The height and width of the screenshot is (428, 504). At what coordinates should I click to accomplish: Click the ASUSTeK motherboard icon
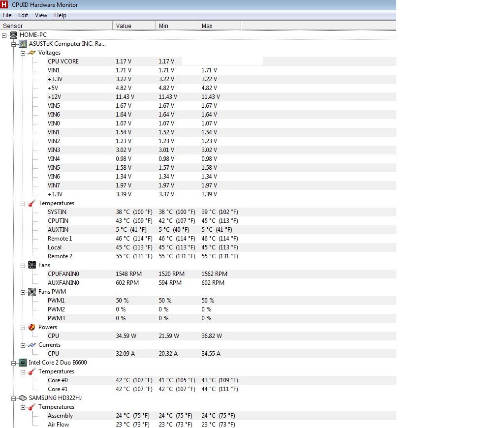point(23,44)
